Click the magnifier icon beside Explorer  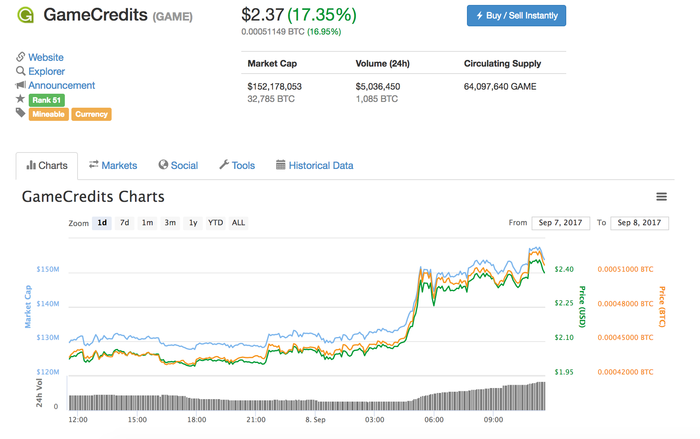point(21,71)
